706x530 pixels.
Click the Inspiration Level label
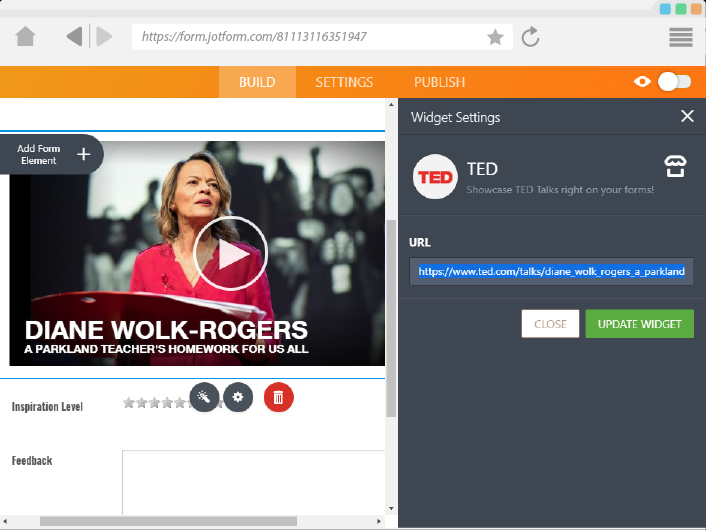coord(47,407)
